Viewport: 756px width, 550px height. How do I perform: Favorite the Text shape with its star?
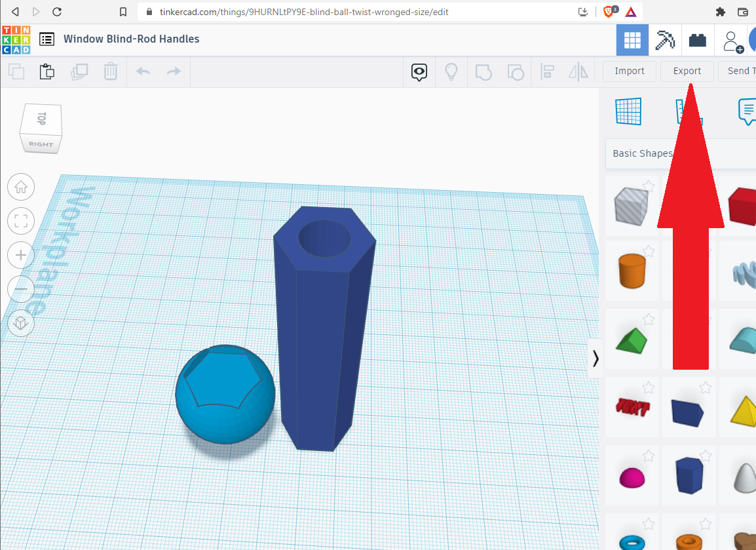(649, 387)
